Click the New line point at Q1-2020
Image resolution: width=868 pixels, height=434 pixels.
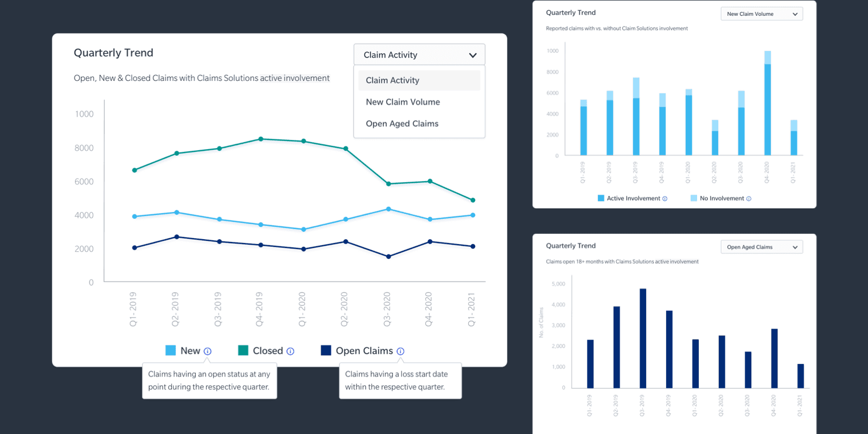tap(304, 229)
